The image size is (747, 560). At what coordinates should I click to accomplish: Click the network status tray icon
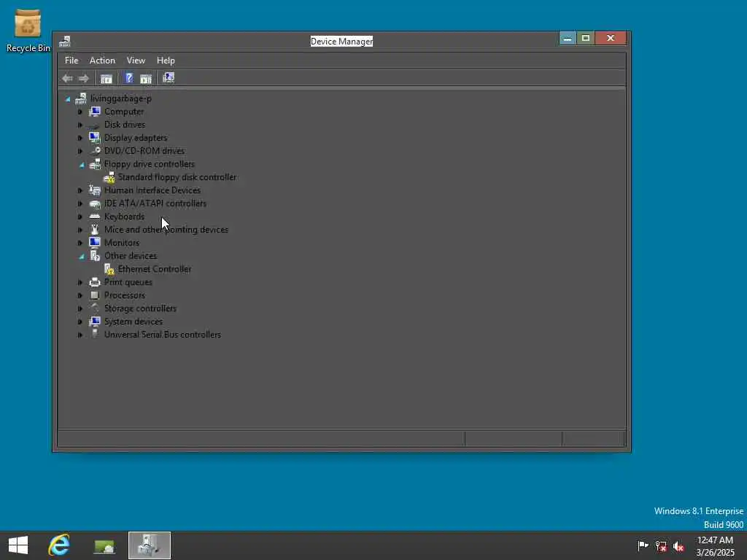(661, 546)
